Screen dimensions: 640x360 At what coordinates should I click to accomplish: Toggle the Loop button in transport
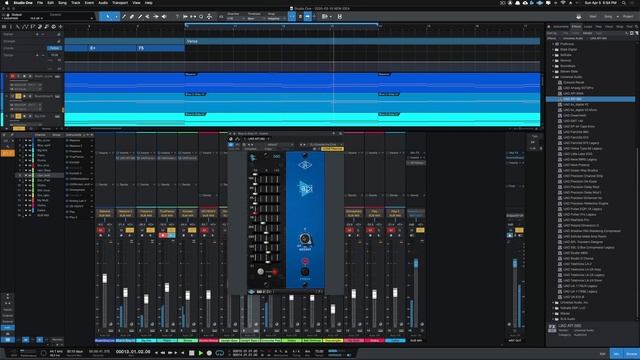pyautogui.click(x=220, y=353)
